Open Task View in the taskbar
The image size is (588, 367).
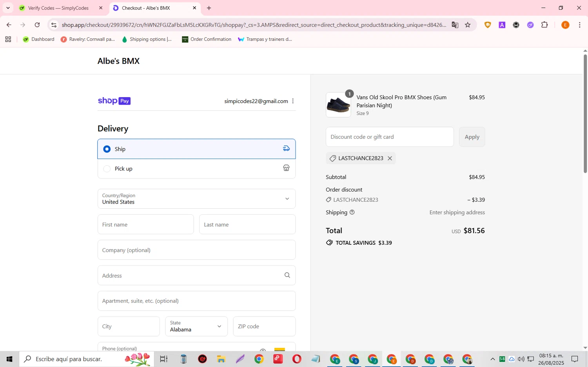pos(164,359)
